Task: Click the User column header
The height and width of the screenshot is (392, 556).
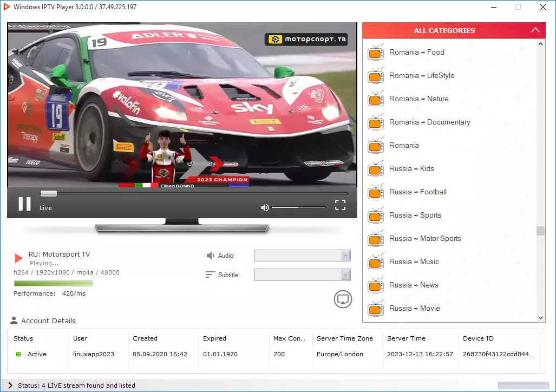Action: click(x=80, y=338)
